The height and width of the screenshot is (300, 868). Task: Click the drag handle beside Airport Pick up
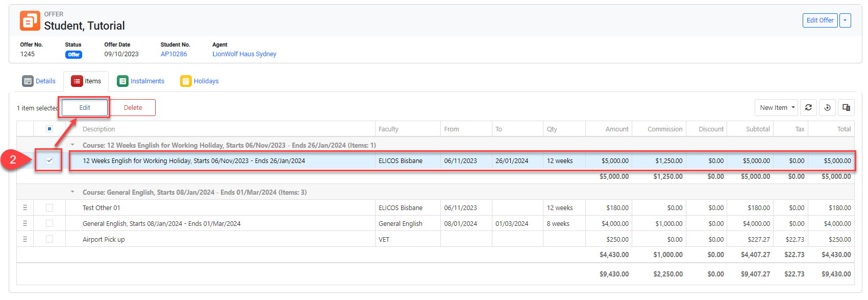(x=25, y=239)
